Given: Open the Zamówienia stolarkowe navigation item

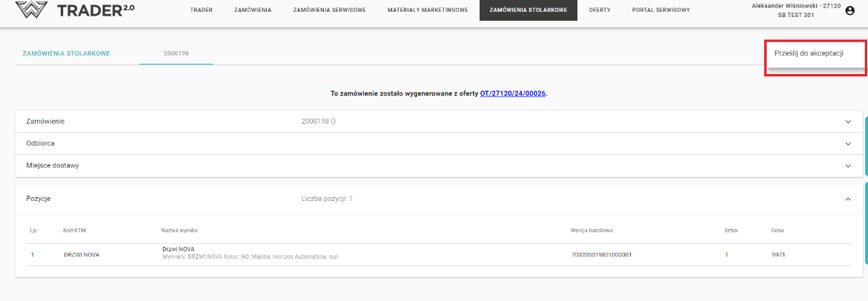Looking at the screenshot, I should click(x=529, y=10).
